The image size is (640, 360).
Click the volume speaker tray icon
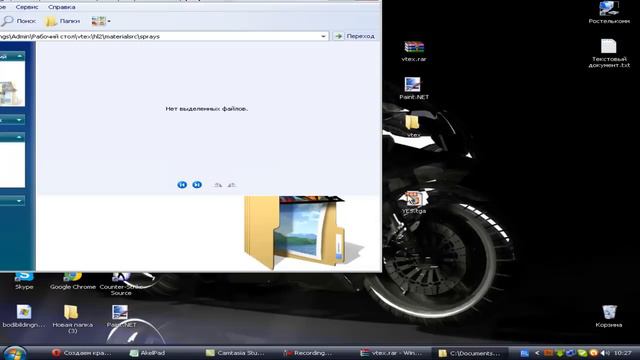(604, 353)
